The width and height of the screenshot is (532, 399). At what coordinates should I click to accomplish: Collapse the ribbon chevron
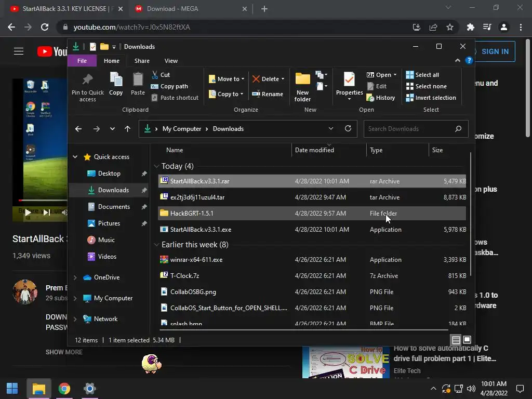pos(457,60)
